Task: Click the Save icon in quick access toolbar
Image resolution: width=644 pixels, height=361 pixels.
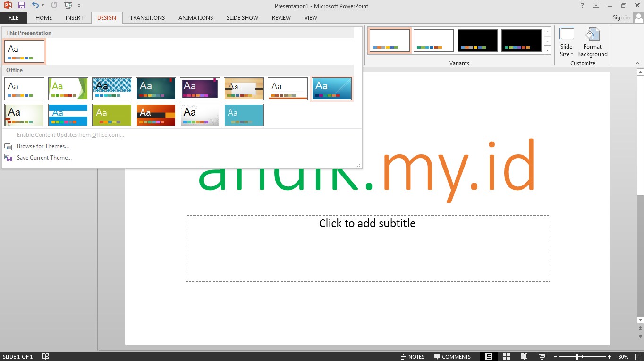Action: 22,5
